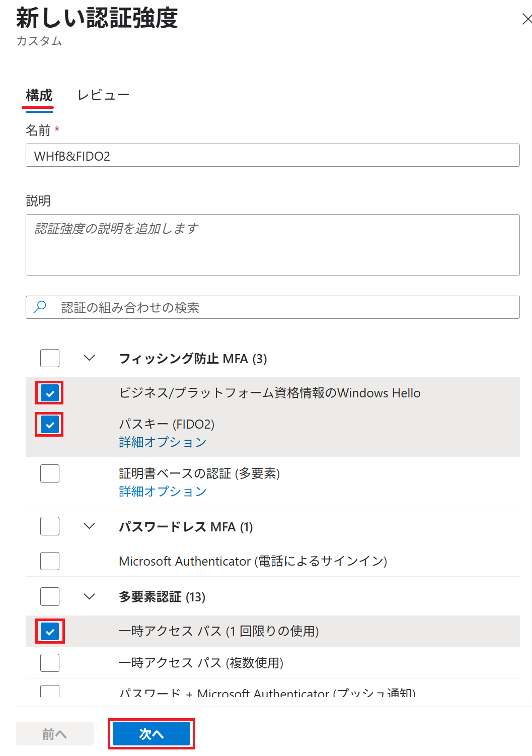532x756 pixels.
Task: Collapse the 多要素認証 section chevron
Action: click(x=90, y=597)
